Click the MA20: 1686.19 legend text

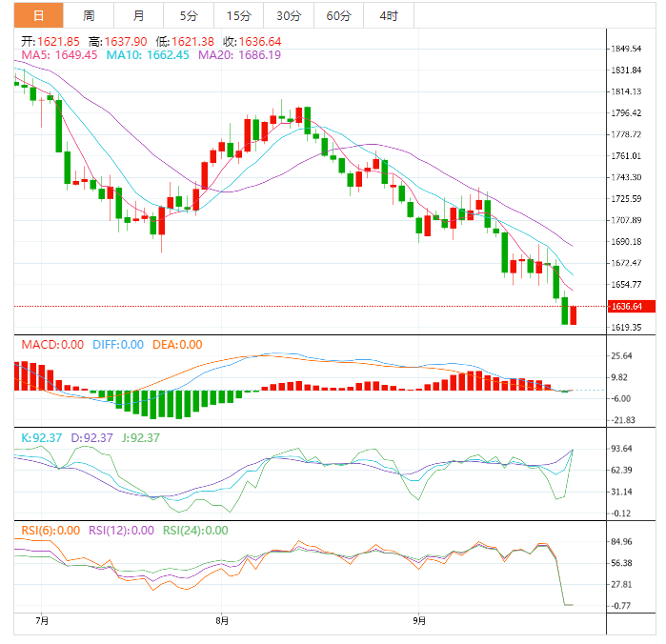[239, 55]
